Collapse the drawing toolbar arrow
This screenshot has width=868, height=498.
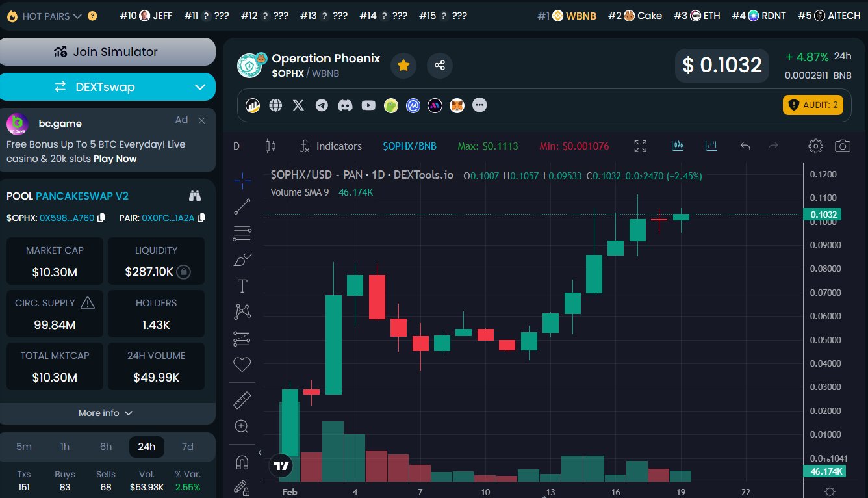(x=260, y=452)
